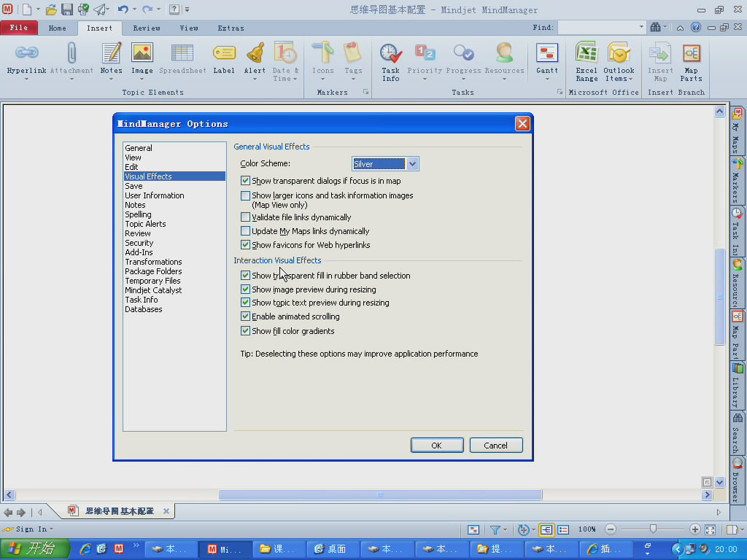Screen dimensions: 747x560
Task: Open the Windows Start button
Action: 34,548
